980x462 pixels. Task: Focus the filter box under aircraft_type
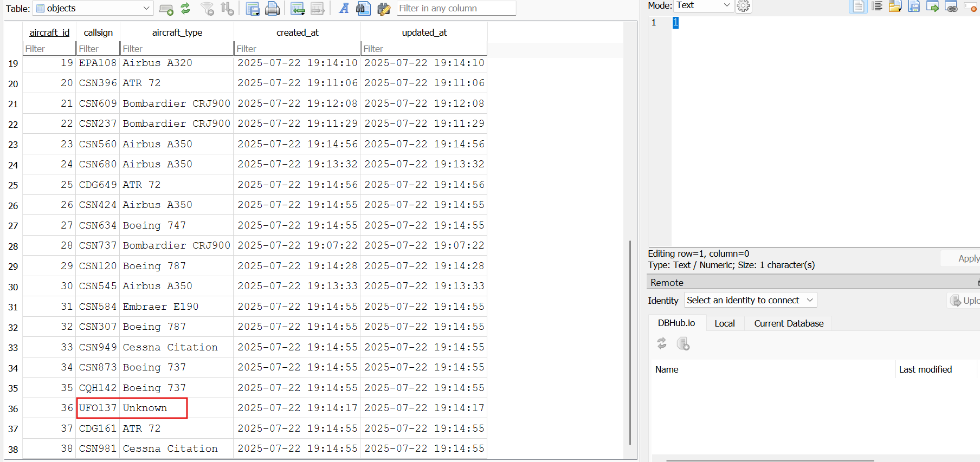[x=177, y=49]
